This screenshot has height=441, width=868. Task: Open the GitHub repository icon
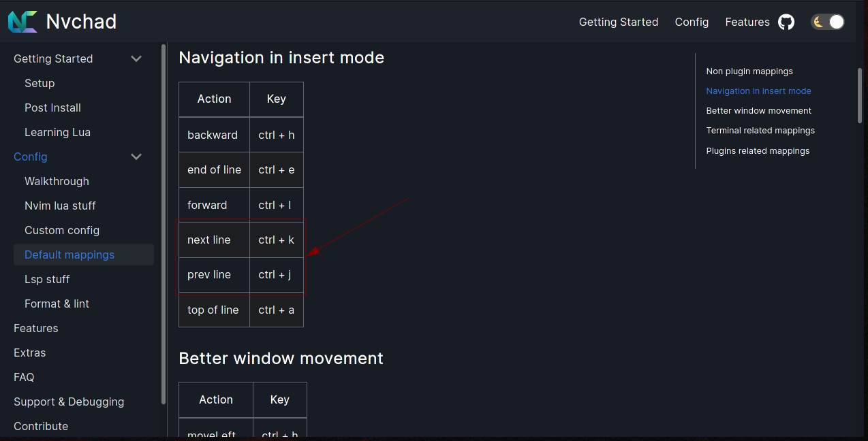point(786,22)
